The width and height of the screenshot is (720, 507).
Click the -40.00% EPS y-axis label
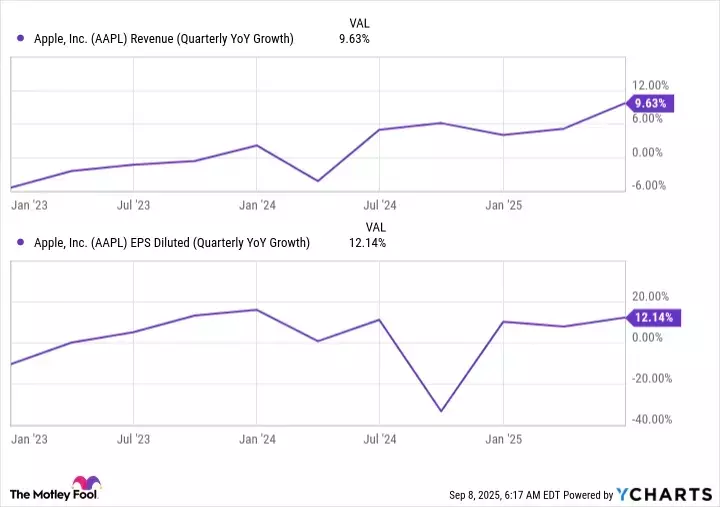tap(649, 419)
